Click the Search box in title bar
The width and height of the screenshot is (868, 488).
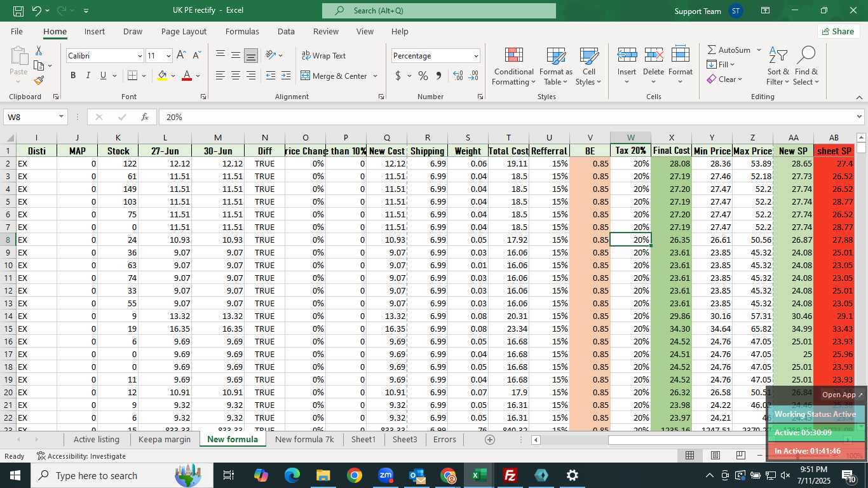pos(438,11)
